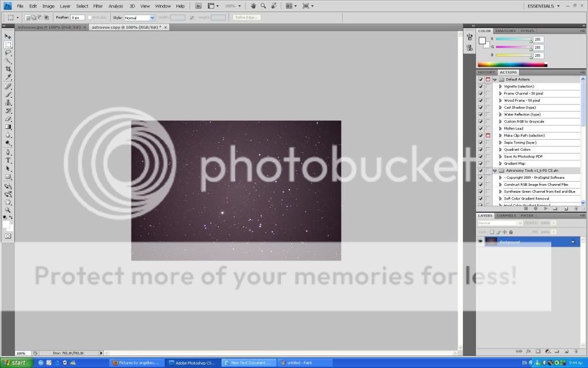
Task: Choose the Crop tool
Action: [8, 69]
